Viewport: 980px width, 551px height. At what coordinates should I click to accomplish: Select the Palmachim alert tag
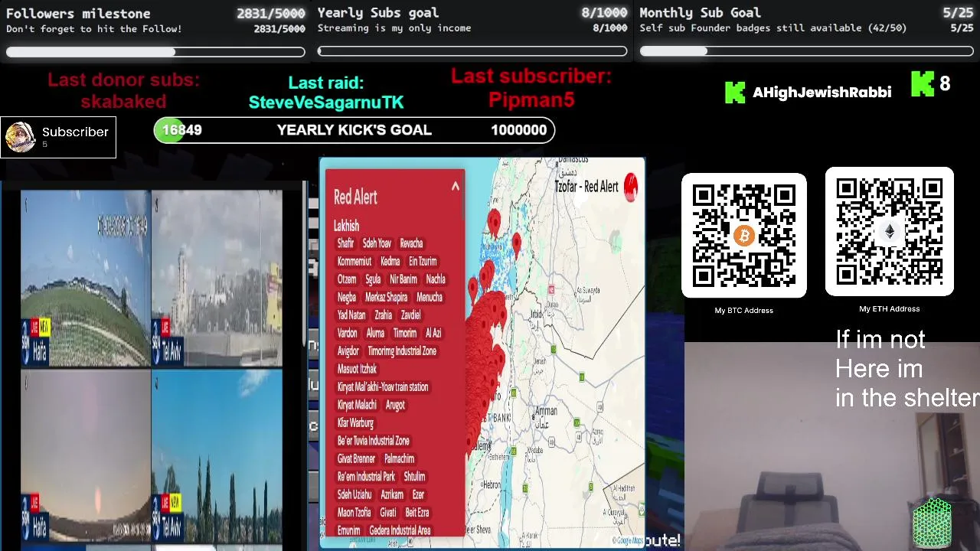pyautogui.click(x=399, y=458)
